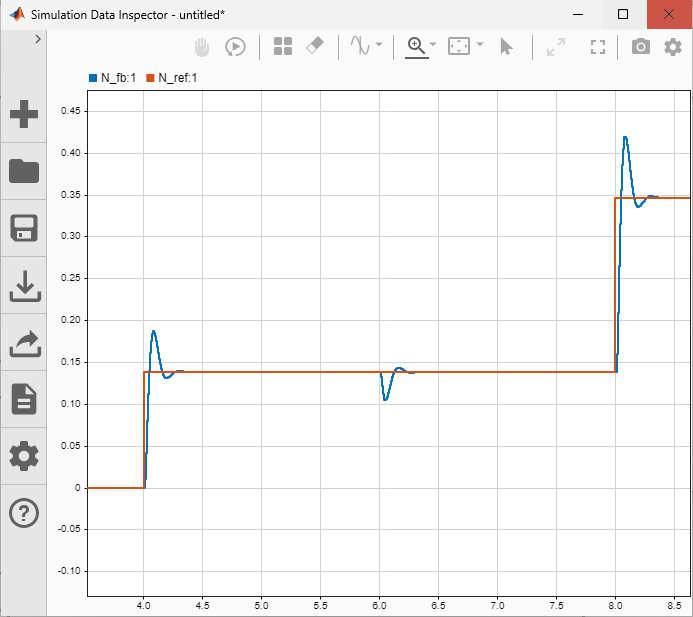
Task: Expand the data cursor dropdown arrow
Action: [x=379, y=46]
